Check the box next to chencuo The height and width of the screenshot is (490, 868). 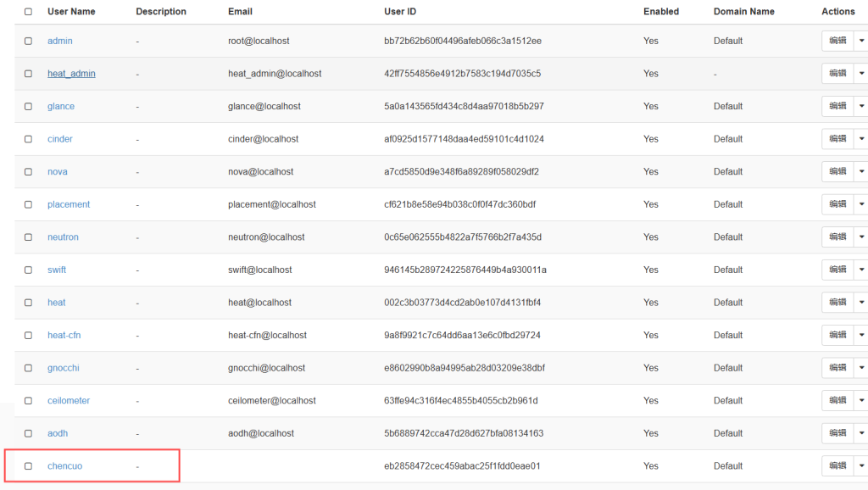coord(28,466)
